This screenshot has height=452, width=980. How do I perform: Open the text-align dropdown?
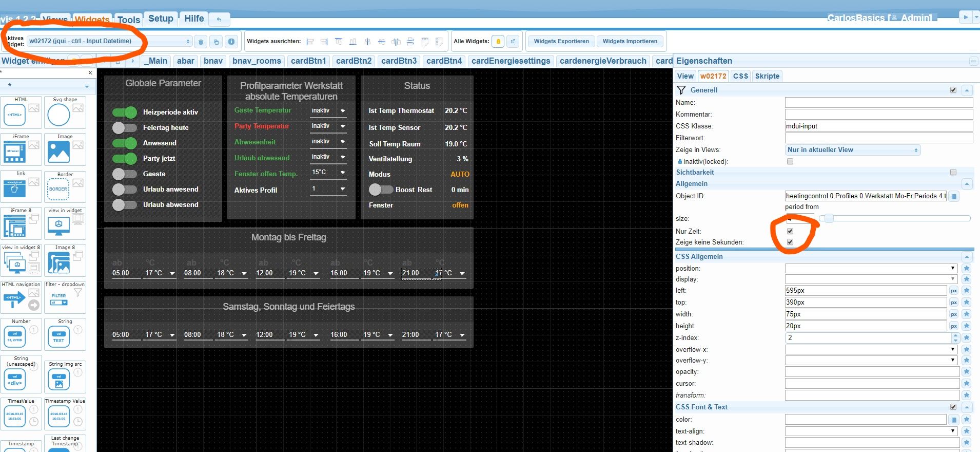[x=871, y=431]
